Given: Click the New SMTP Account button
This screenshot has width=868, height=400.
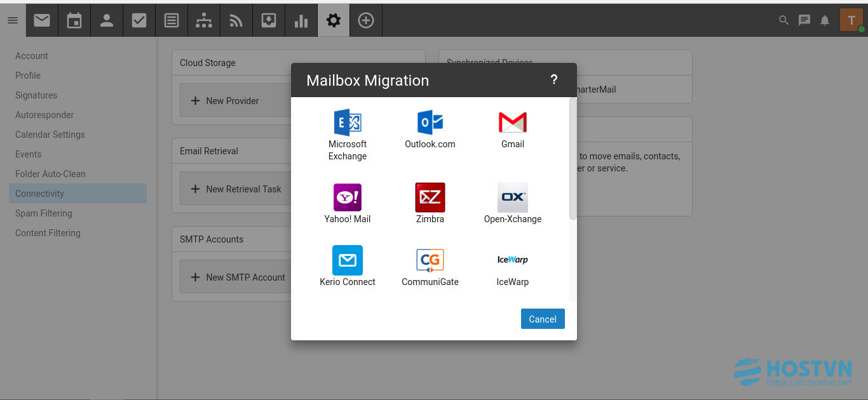Looking at the screenshot, I should [236, 277].
